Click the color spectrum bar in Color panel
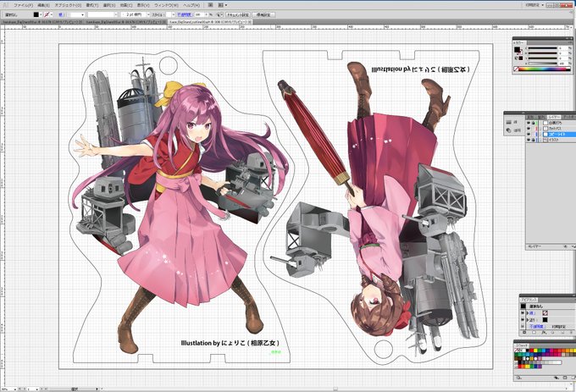Screen dimensions: 576x392 coord(542,69)
